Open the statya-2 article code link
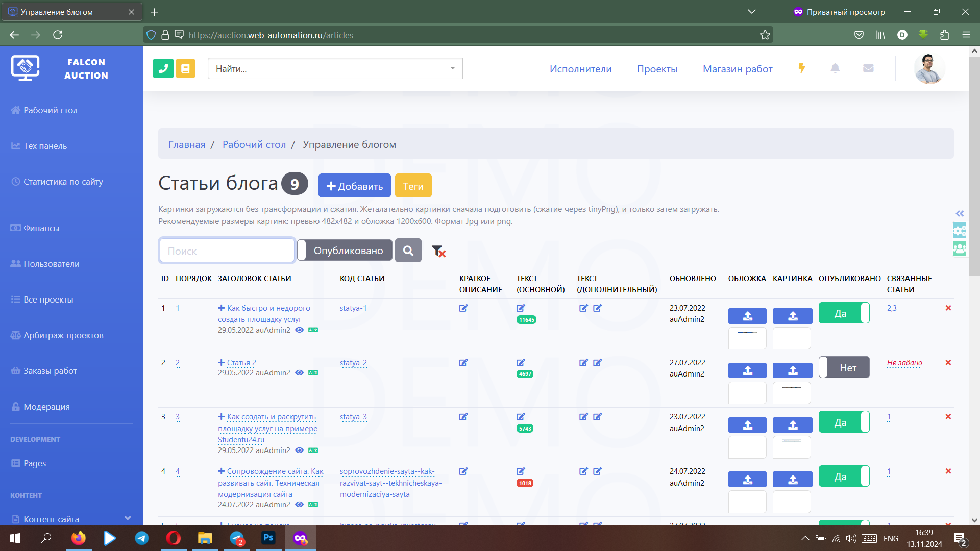Screen dimensions: 980x551 [x=353, y=363]
